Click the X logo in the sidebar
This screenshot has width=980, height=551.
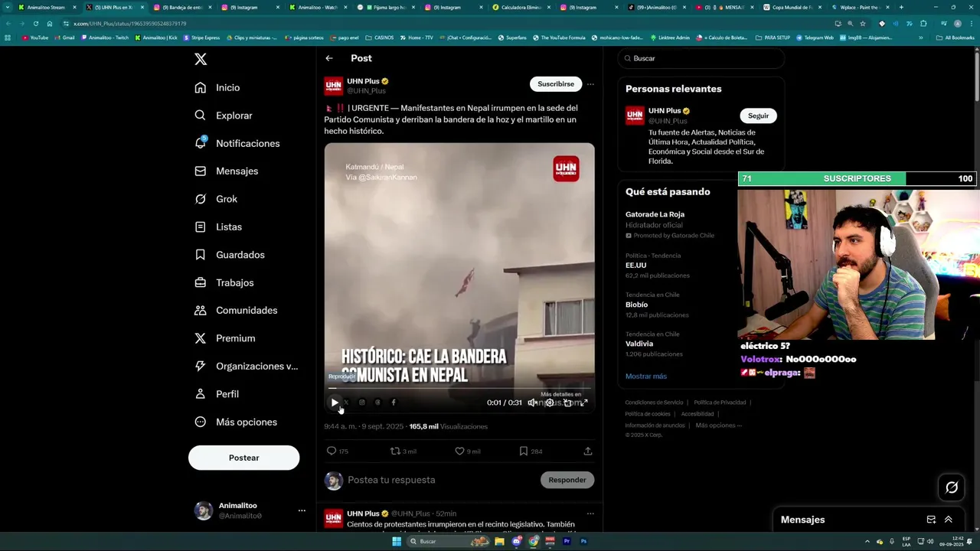(x=201, y=59)
